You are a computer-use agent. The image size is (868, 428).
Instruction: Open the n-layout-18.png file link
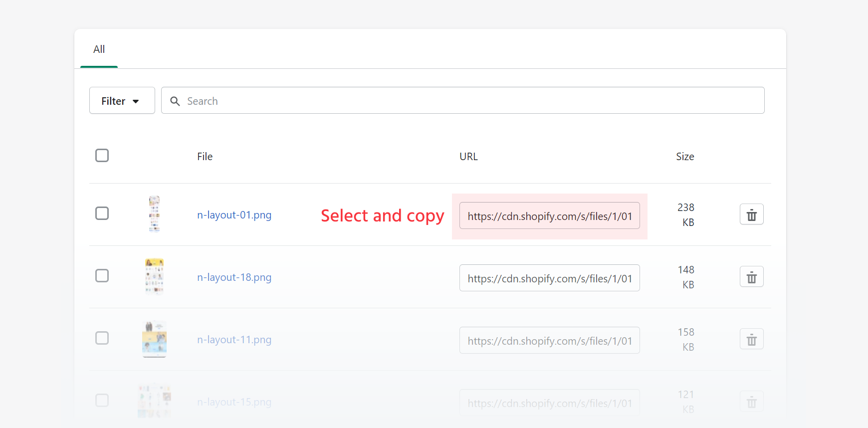click(234, 277)
